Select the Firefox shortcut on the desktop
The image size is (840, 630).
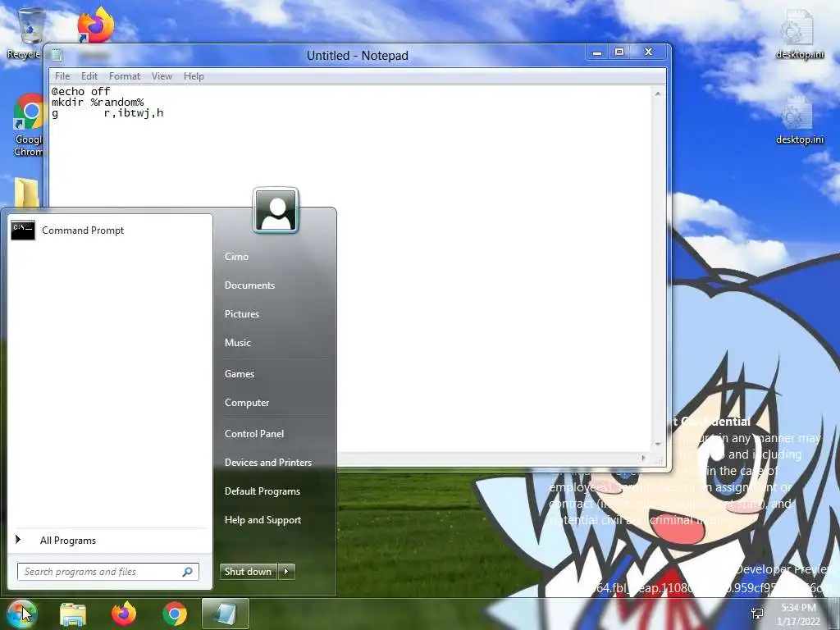pyautogui.click(x=95, y=25)
